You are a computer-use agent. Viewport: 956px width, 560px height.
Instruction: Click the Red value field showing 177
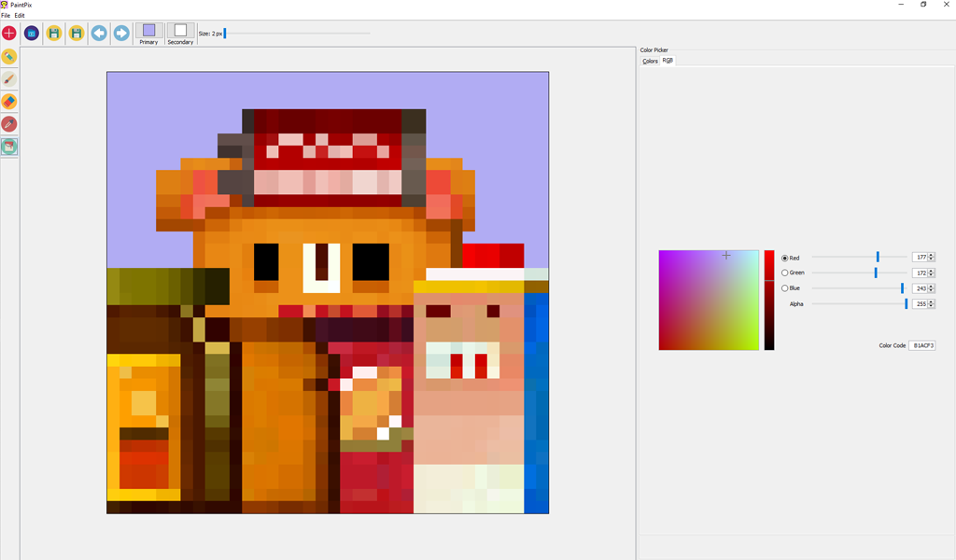click(x=920, y=258)
